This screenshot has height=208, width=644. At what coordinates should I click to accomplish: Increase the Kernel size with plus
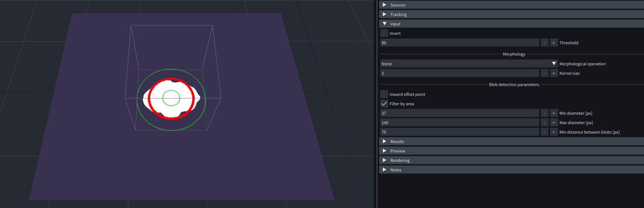pyautogui.click(x=554, y=73)
